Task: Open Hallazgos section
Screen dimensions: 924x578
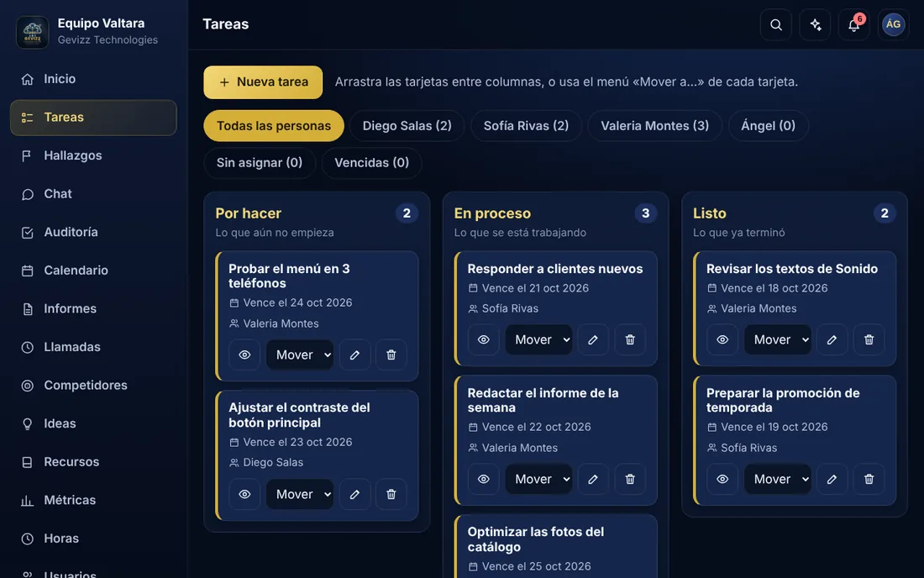Action: tap(93, 155)
